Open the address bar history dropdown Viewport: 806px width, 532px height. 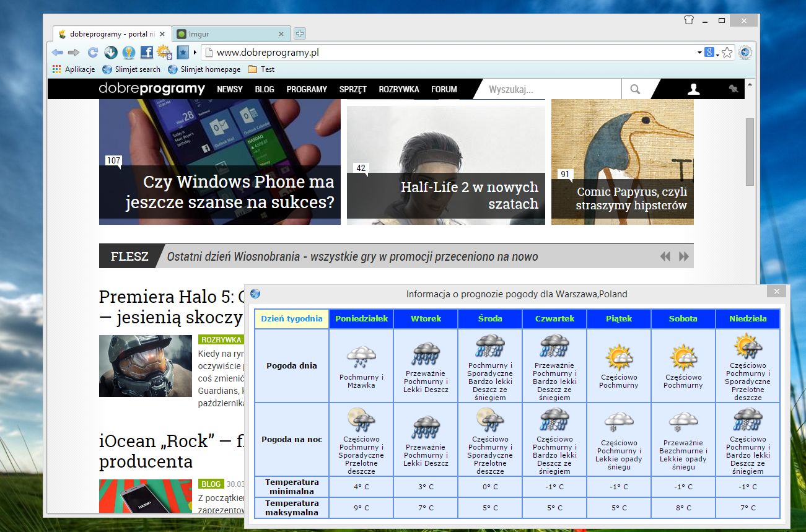click(699, 53)
